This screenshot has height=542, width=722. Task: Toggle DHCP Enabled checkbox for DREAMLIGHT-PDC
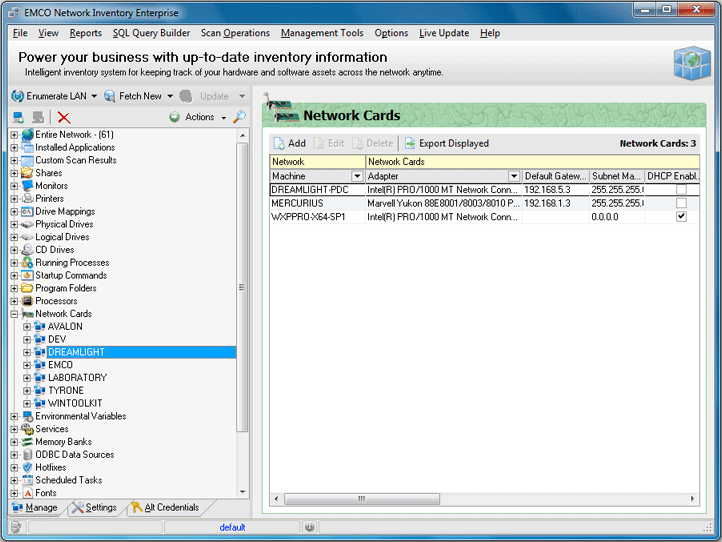[681, 190]
